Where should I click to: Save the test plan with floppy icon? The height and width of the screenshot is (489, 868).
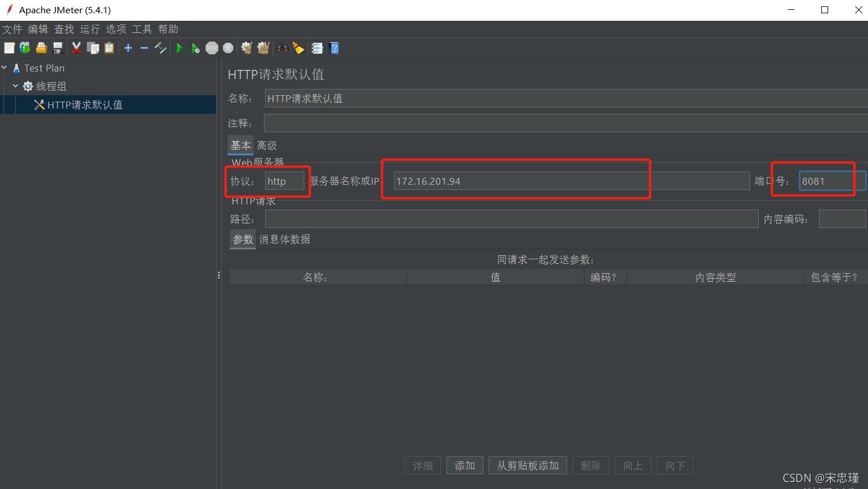[x=58, y=48]
